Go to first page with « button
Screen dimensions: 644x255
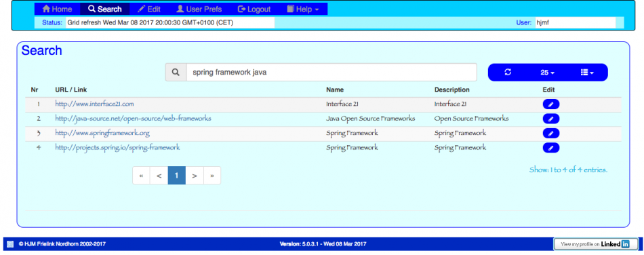141,176
